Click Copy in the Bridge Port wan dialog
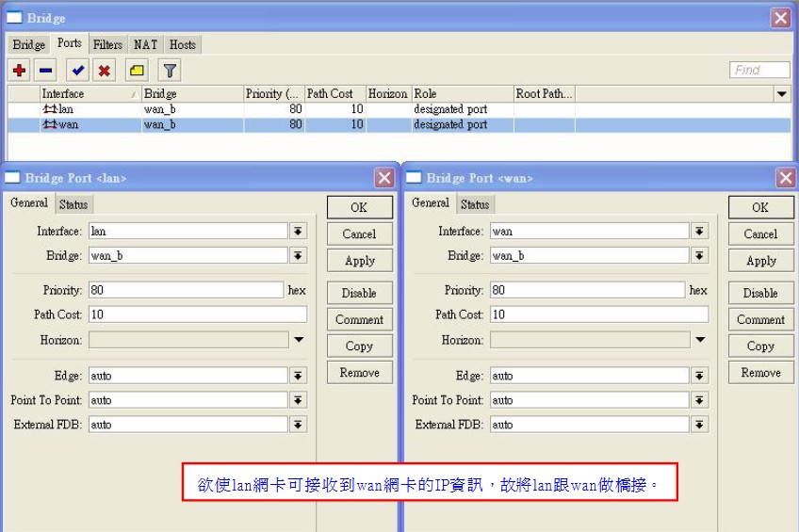The width and height of the screenshot is (799, 532). click(760, 347)
